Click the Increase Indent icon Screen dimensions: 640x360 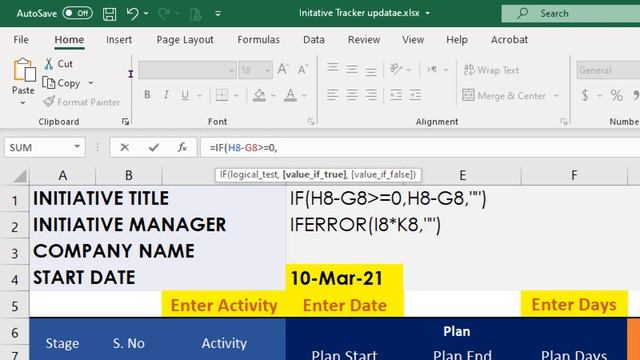(415, 95)
